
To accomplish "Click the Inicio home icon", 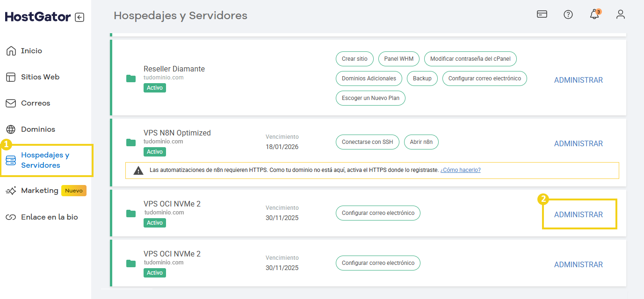I will point(10,50).
